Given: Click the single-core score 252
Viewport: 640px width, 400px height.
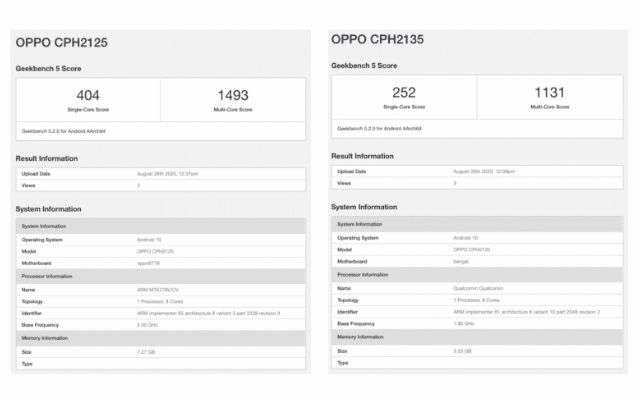Looking at the screenshot, I should coord(404,93).
